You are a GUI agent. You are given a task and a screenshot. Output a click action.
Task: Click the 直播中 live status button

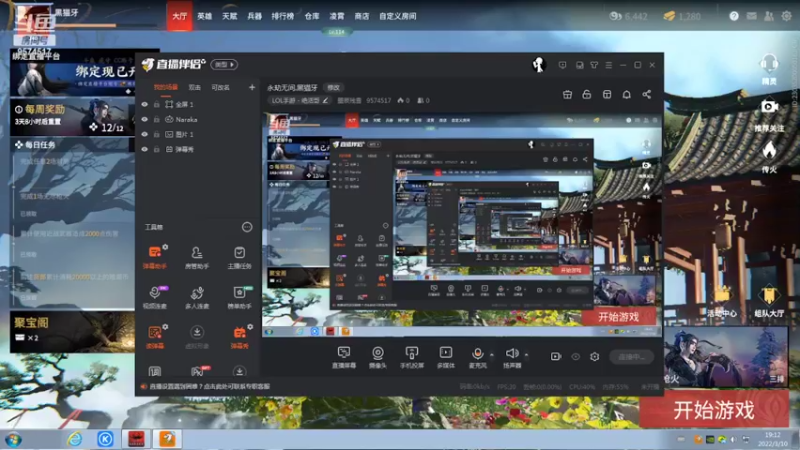(632, 357)
